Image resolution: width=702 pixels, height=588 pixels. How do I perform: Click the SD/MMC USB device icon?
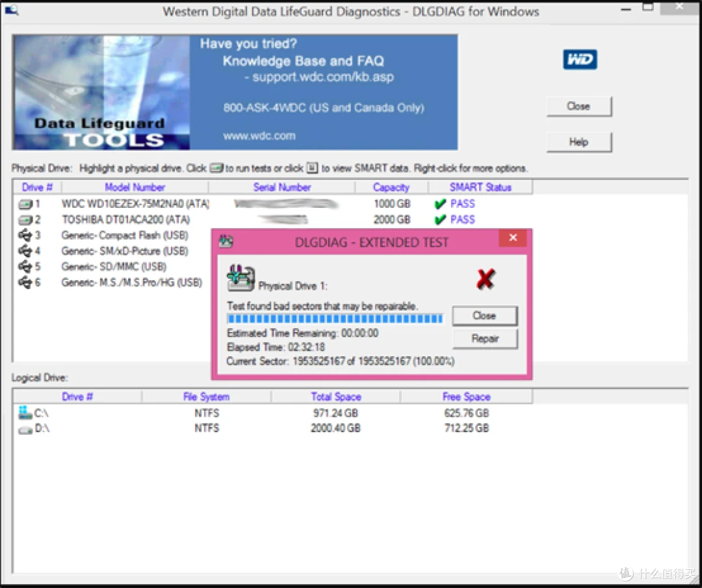pos(25,266)
